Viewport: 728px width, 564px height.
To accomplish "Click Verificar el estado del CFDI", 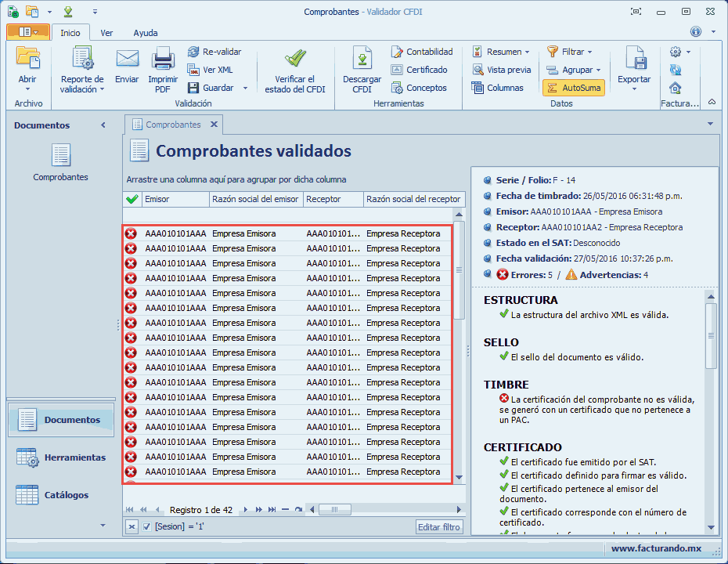I will point(295,71).
